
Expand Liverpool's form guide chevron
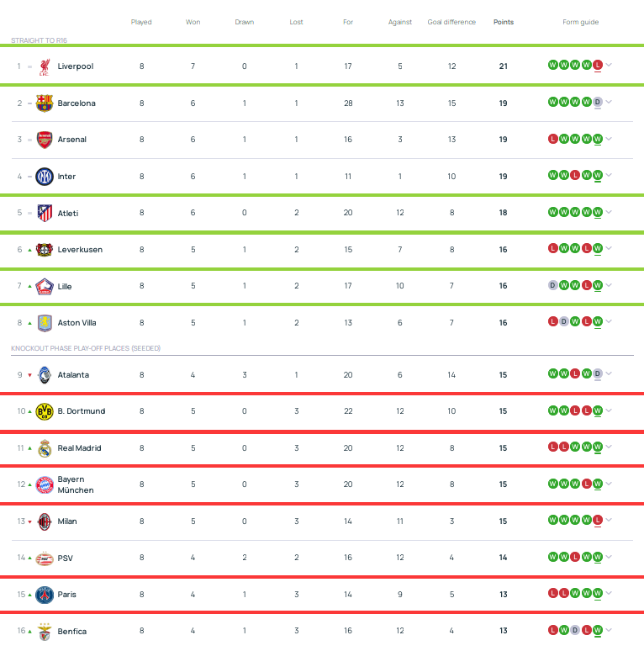(609, 66)
